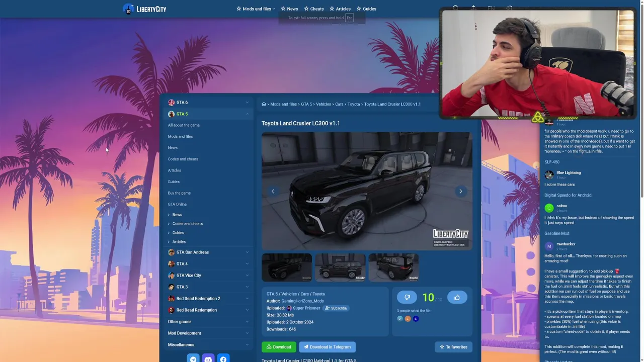This screenshot has width=644, height=362.
Task: Open Buy the game sidebar link
Action: point(179,193)
